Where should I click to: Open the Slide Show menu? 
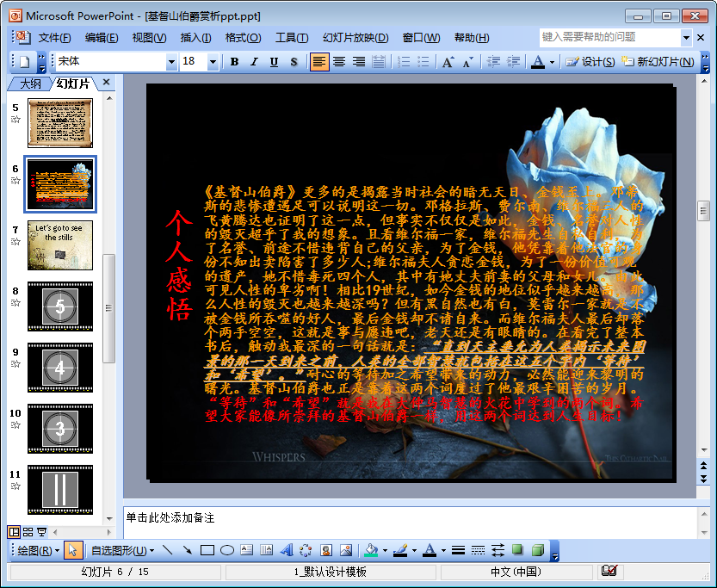point(355,38)
